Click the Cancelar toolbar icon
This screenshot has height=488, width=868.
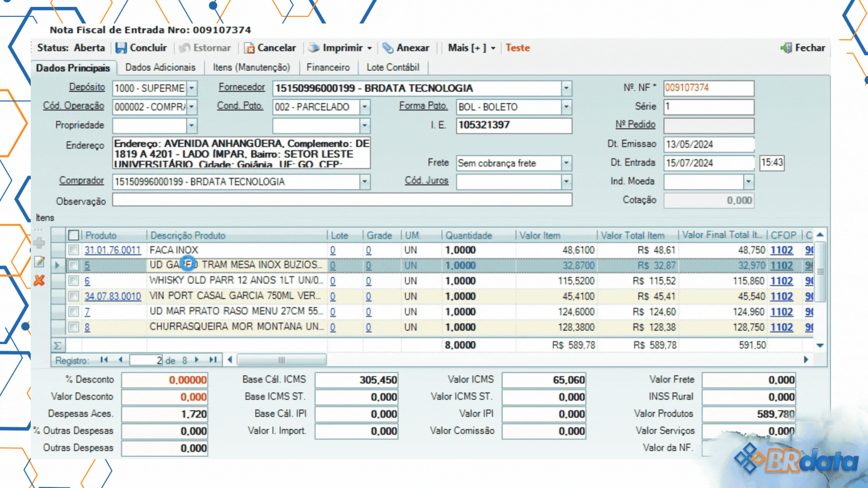(249, 48)
